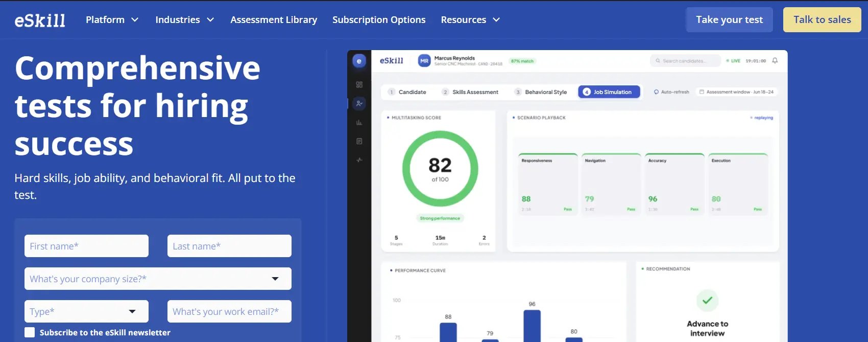Open the Navigation score card
This screenshot has height=342, width=868.
coord(611,184)
